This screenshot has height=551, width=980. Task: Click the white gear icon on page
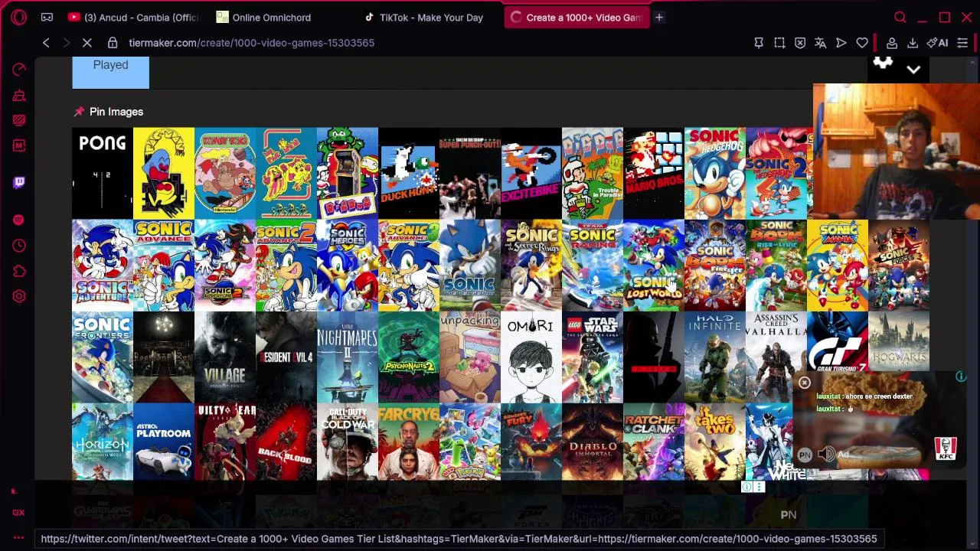tap(883, 63)
